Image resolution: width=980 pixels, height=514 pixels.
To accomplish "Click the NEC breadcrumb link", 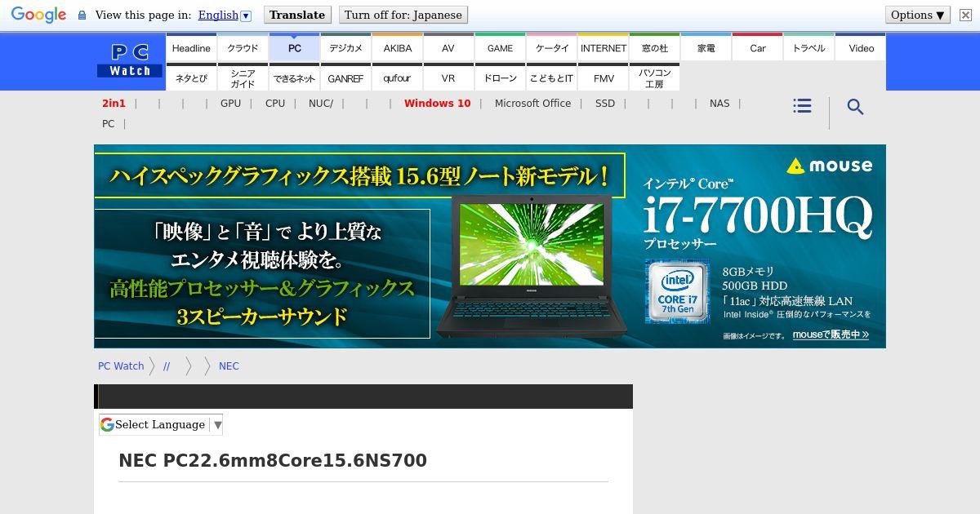I will tap(229, 366).
